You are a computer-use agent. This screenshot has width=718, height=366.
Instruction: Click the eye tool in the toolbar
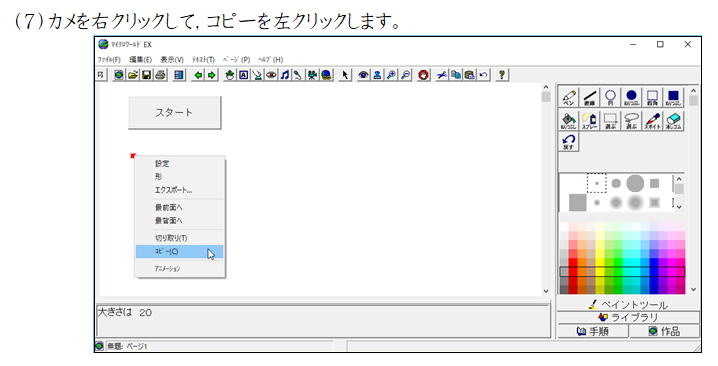[364, 75]
